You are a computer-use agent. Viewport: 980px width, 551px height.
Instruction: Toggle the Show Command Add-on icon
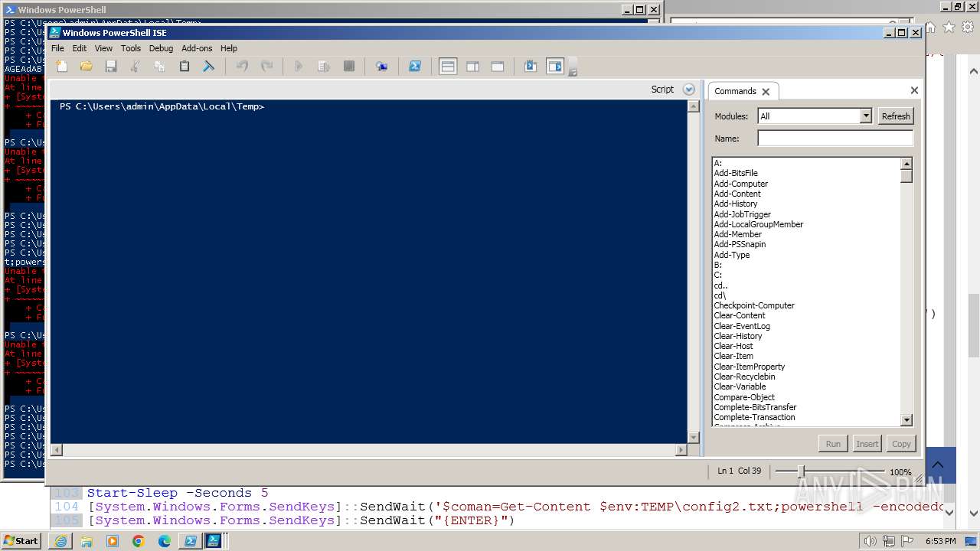[x=555, y=67]
